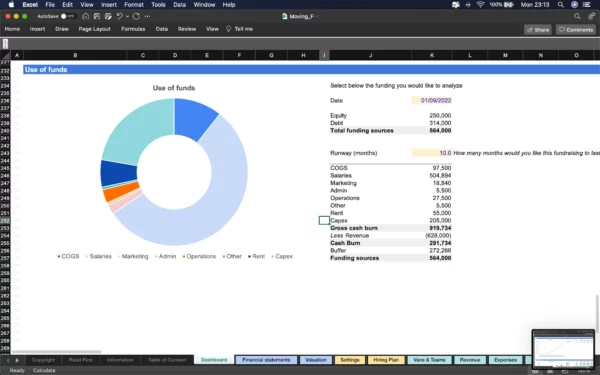Open Siri from the macOS menu bar
The height and width of the screenshot is (375, 600).
tap(574, 5)
